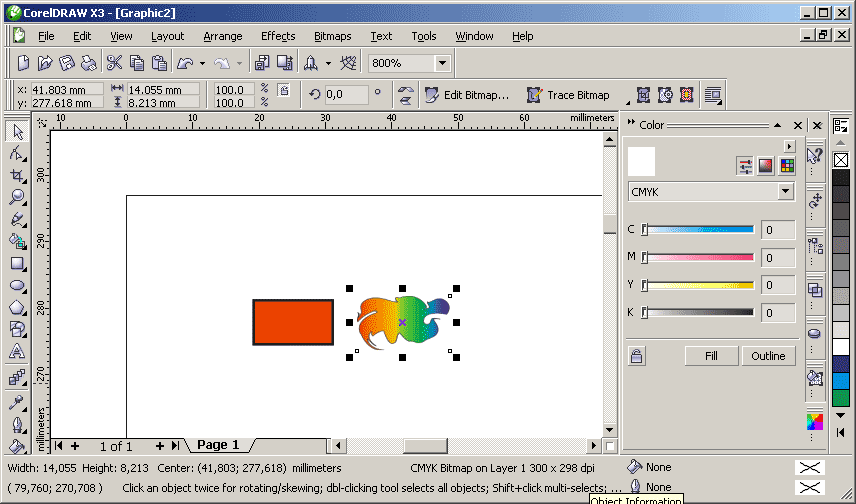Select the Freehand tool

[x=17, y=219]
